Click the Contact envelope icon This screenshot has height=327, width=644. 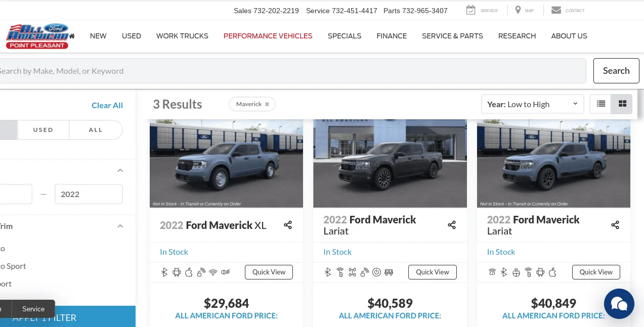click(556, 10)
